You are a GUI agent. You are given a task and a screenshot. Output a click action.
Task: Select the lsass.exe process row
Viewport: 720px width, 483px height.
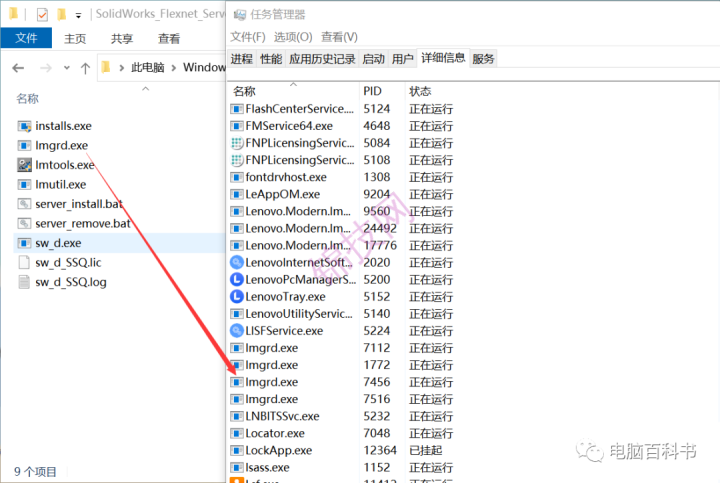(342, 467)
